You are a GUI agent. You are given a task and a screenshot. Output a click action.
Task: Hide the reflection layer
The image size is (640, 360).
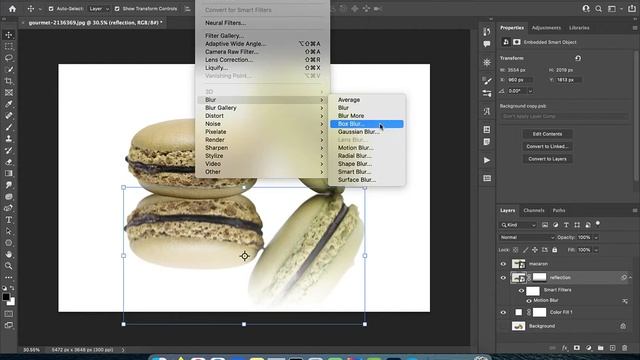click(x=503, y=278)
